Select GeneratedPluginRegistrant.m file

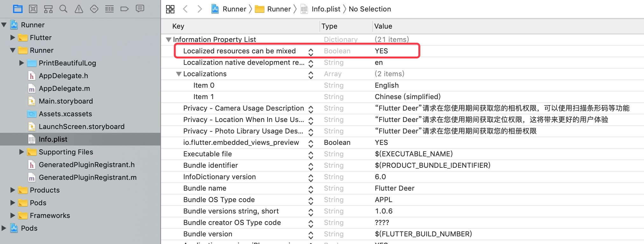(87, 177)
